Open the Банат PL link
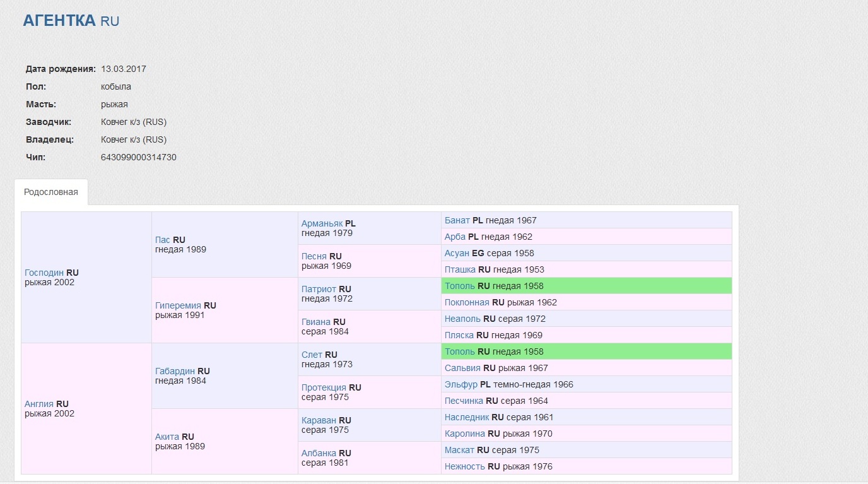The height and width of the screenshot is (484, 868). [457, 220]
